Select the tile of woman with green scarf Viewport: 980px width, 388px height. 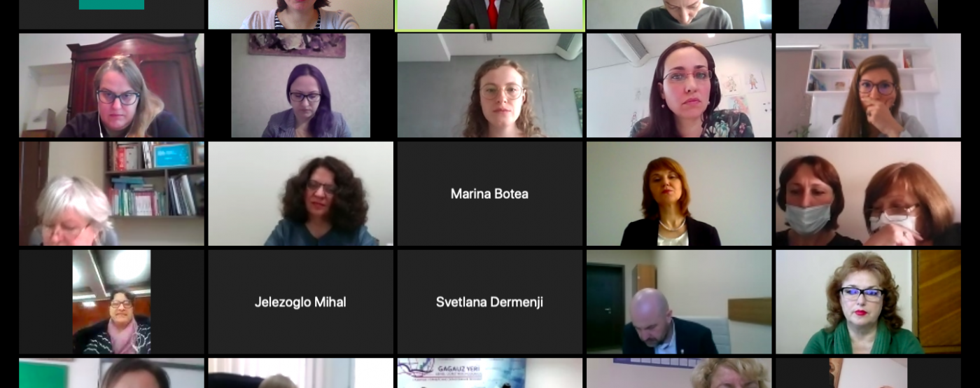click(868, 302)
